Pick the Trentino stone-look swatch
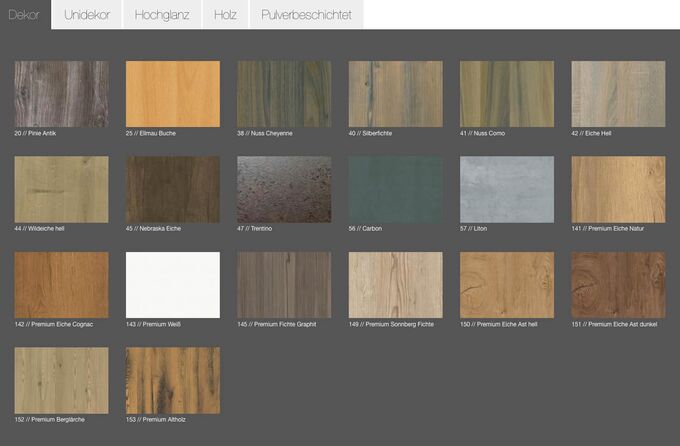The height and width of the screenshot is (446, 680). coord(284,189)
